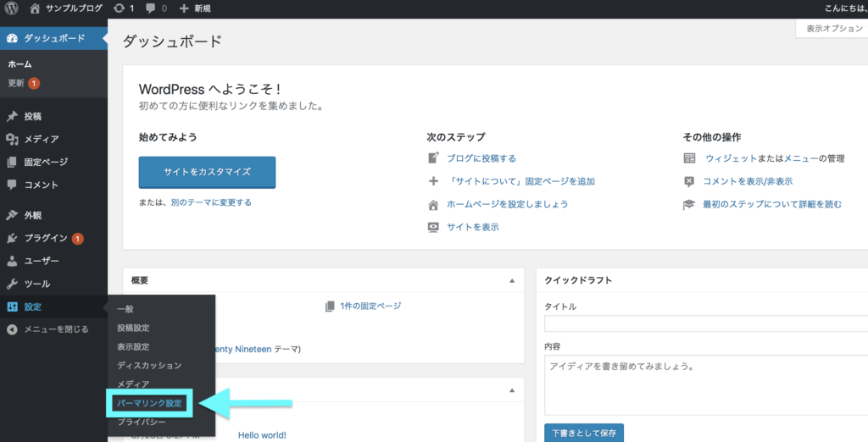Click the 外観 paintbrush icon
The image size is (868, 442).
click(x=12, y=215)
